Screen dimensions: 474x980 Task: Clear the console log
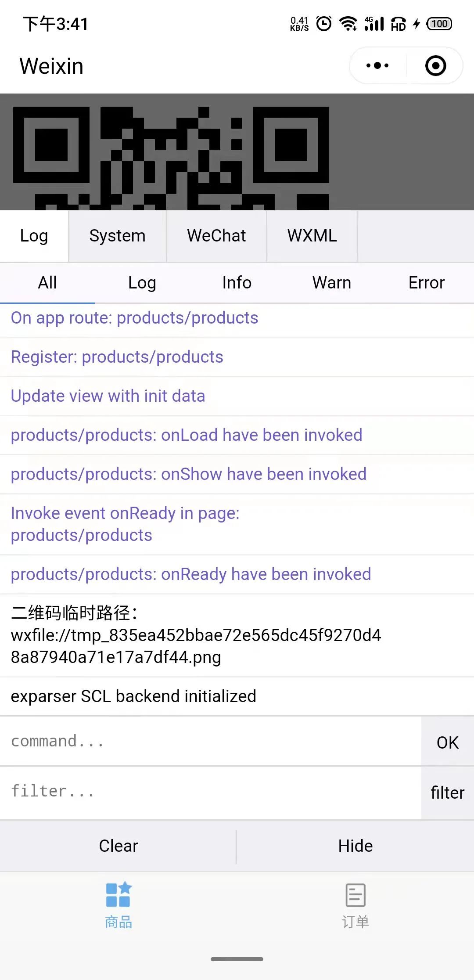point(118,846)
